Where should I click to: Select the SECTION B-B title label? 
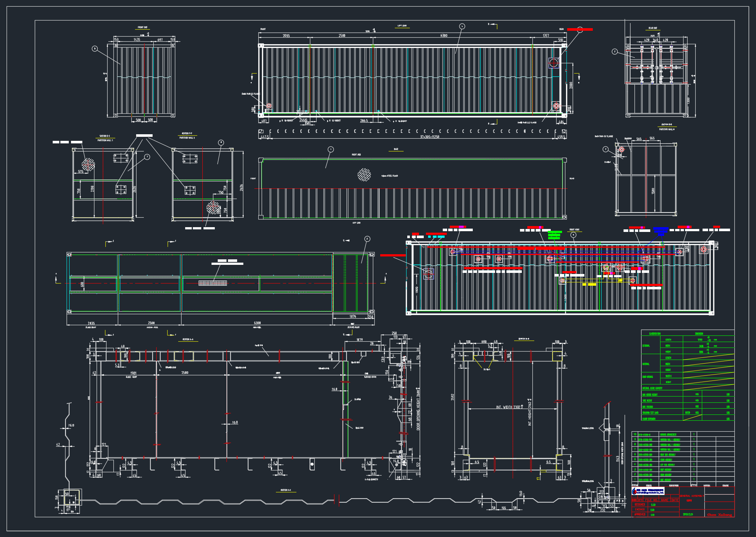pyautogui.click(x=524, y=339)
